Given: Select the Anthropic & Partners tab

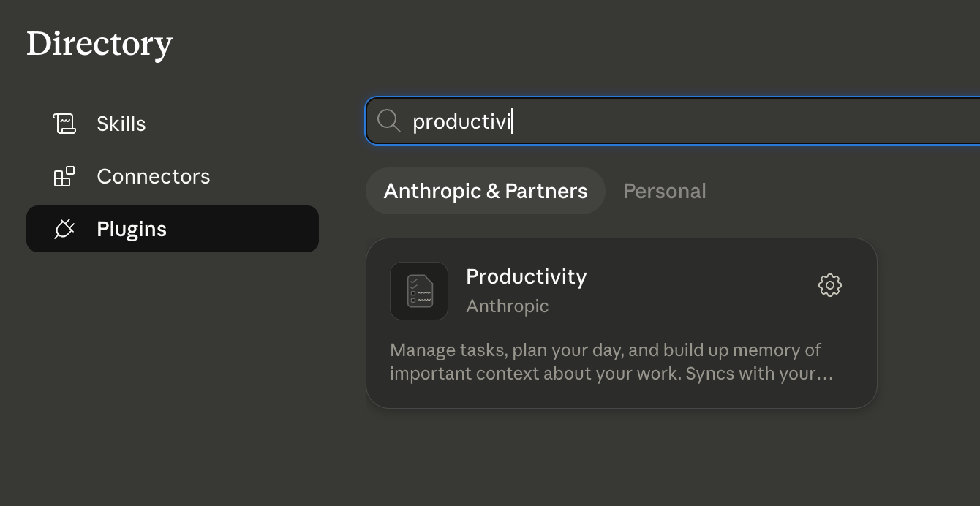Looking at the screenshot, I should click(486, 191).
